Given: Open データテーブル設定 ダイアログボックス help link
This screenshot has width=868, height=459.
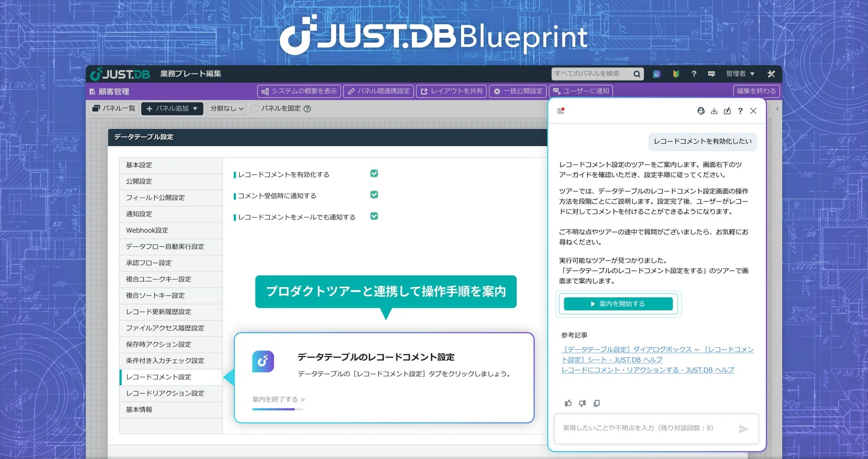Looking at the screenshot, I should 657,354.
